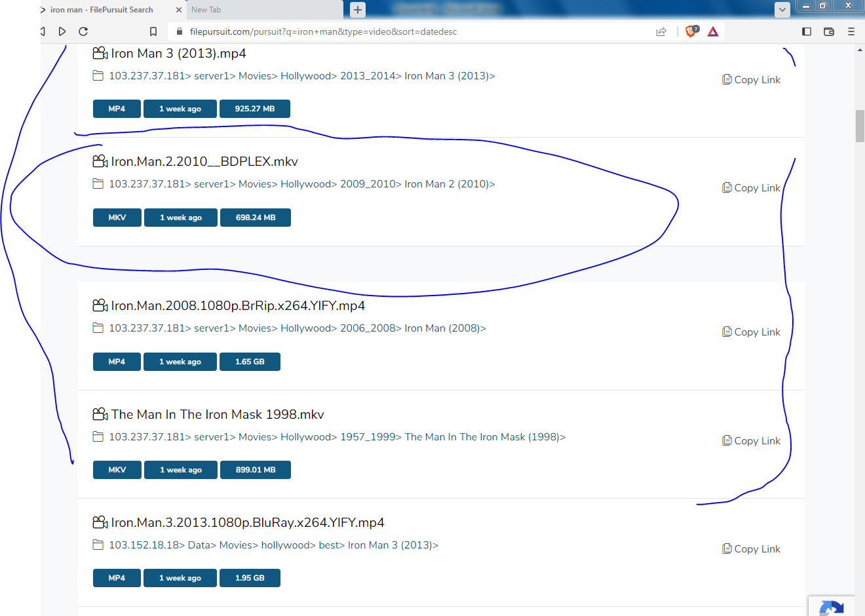Open the Brave Wallet icon

(x=829, y=31)
